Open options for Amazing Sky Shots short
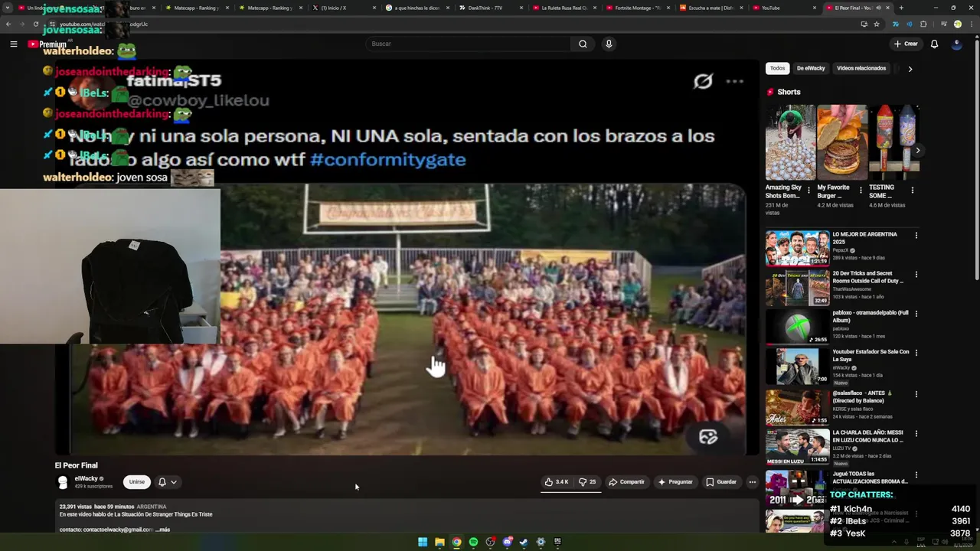Viewport: 980px width, 551px height. 808,190
